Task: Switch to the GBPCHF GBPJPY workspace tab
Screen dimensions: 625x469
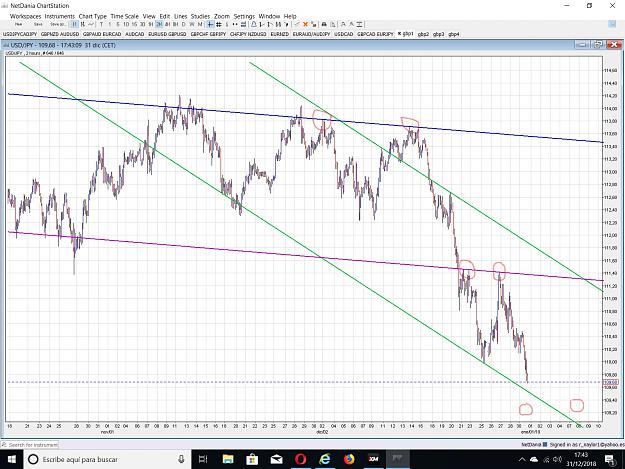Action: [x=208, y=34]
